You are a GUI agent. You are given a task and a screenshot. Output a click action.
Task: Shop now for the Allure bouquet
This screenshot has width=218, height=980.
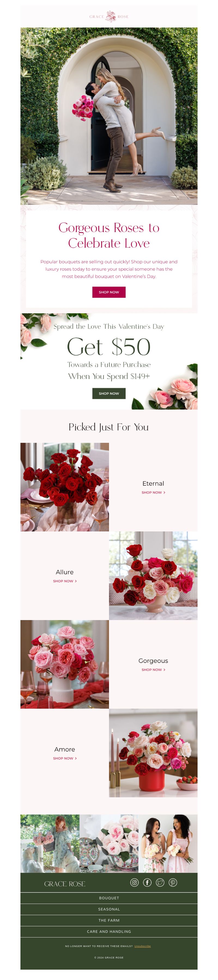click(65, 581)
